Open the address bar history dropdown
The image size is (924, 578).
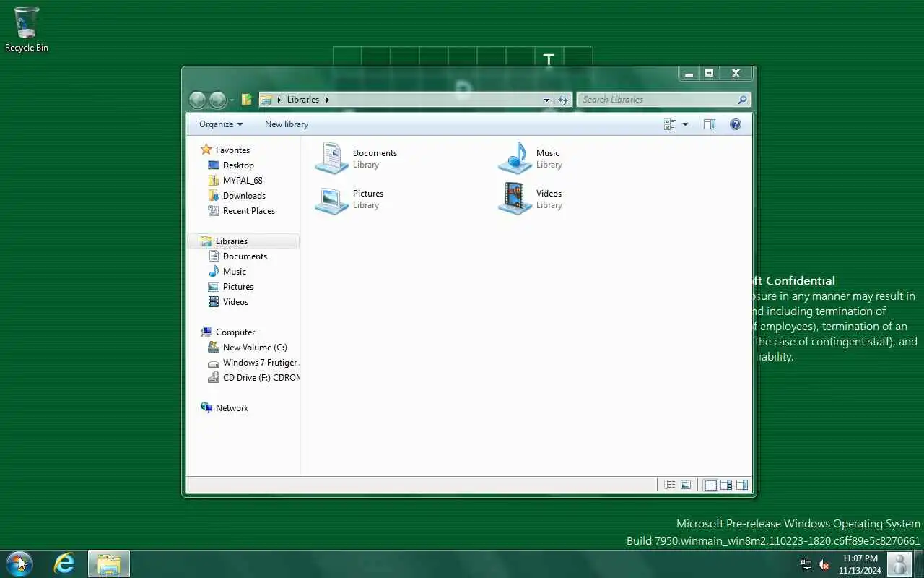(x=546, y=100)
